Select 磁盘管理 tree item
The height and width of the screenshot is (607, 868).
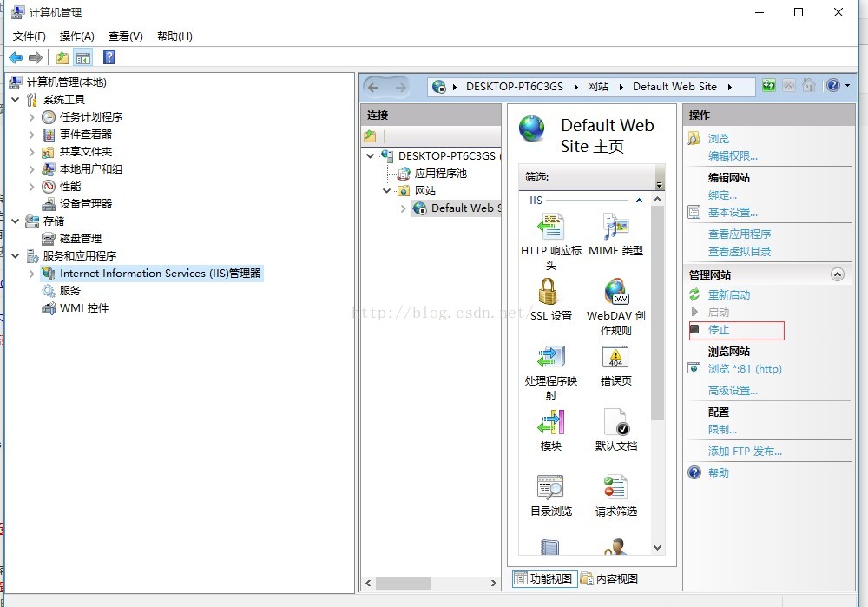pos(81,239)
